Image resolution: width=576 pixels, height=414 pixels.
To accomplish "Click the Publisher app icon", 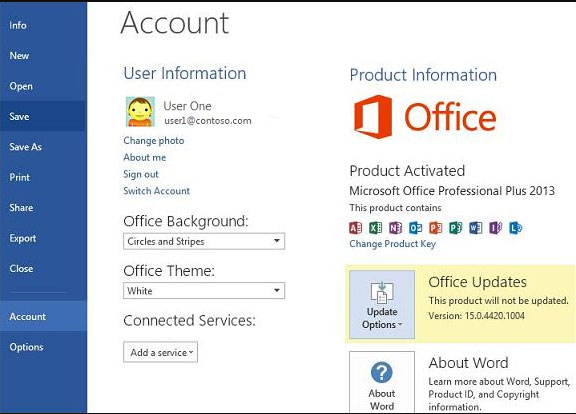I will coord(456,228).
